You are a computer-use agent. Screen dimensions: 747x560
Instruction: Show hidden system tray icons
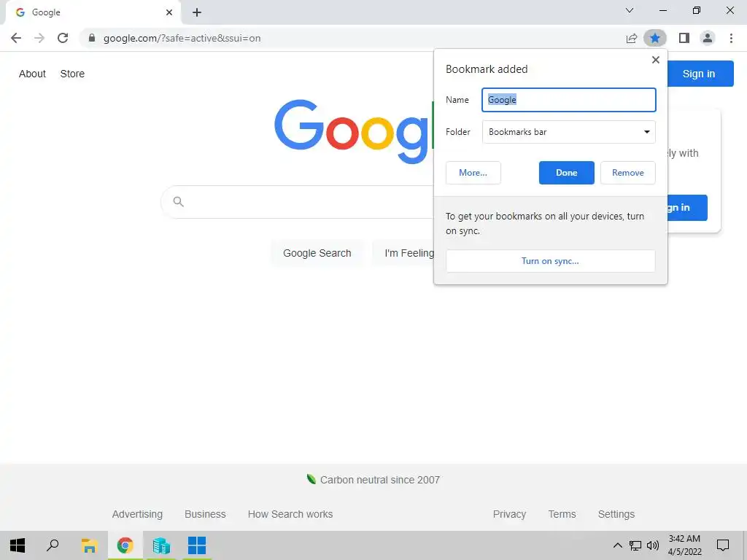tap(617, 545)
